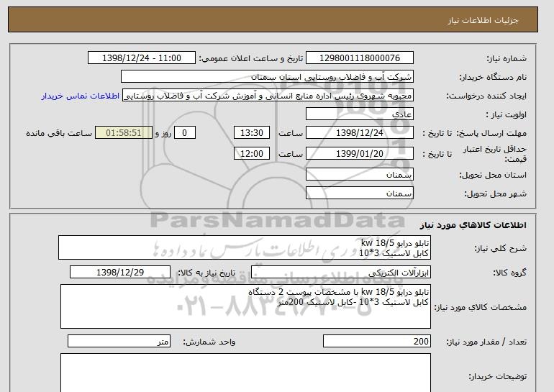Select the شرح کلی نیاز text box
554x392 pixels.
[x=245, y=248]
